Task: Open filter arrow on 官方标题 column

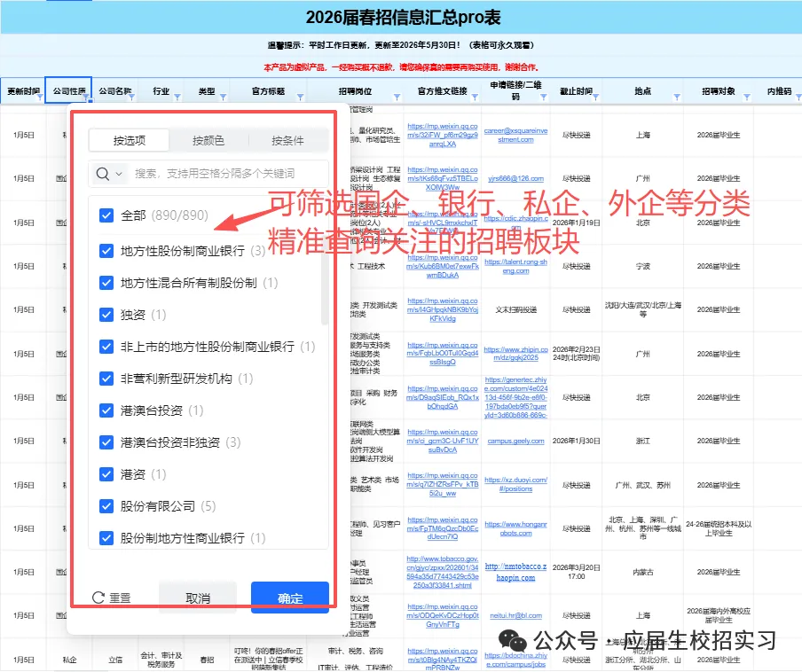Action: 300,97
